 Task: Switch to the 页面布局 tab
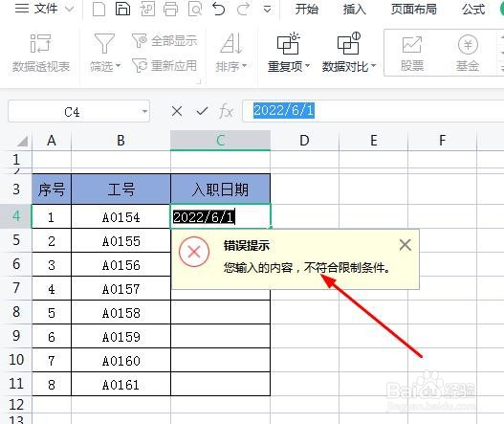(x=414, y=9)
